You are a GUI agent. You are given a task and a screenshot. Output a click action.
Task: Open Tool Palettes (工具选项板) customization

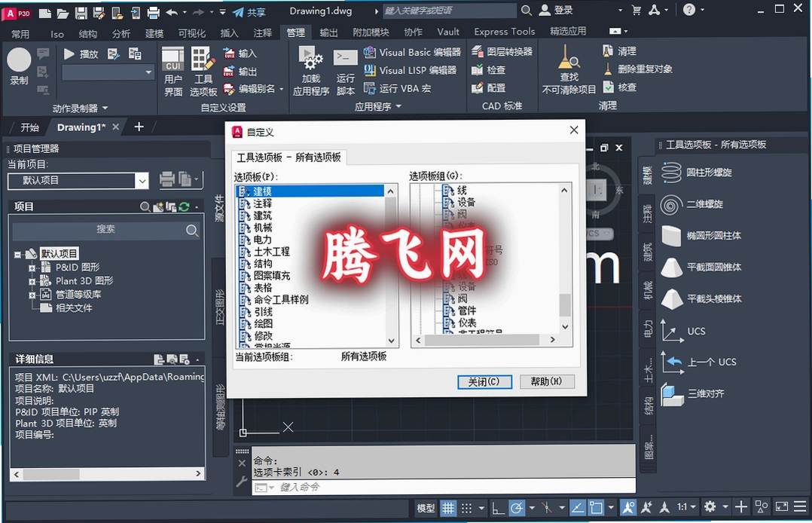coord(203,72)
